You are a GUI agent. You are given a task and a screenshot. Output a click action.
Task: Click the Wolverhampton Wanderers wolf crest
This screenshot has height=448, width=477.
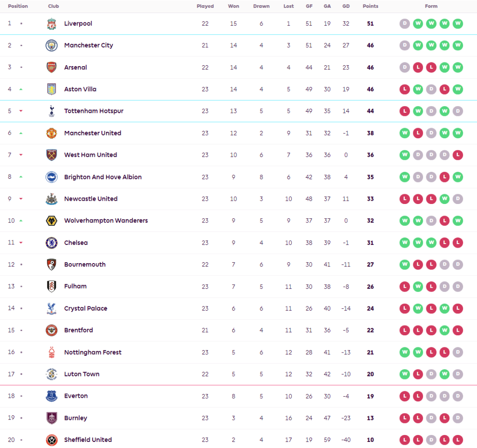click(x=51, y=221)
